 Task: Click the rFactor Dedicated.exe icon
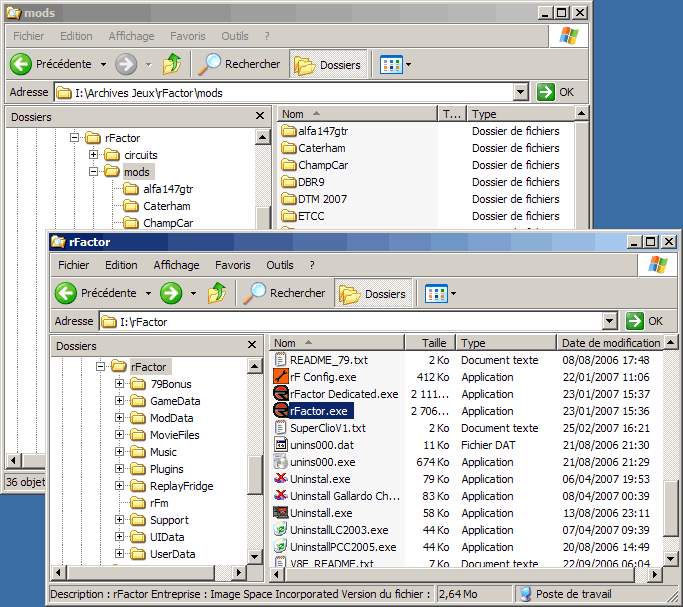[x=281, y=393]
